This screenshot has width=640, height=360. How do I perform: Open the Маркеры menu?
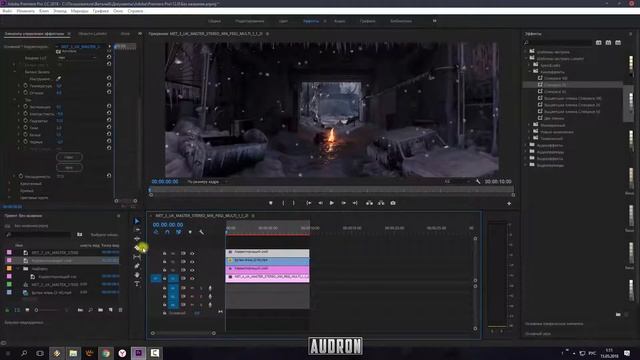[x=80, y=11]
